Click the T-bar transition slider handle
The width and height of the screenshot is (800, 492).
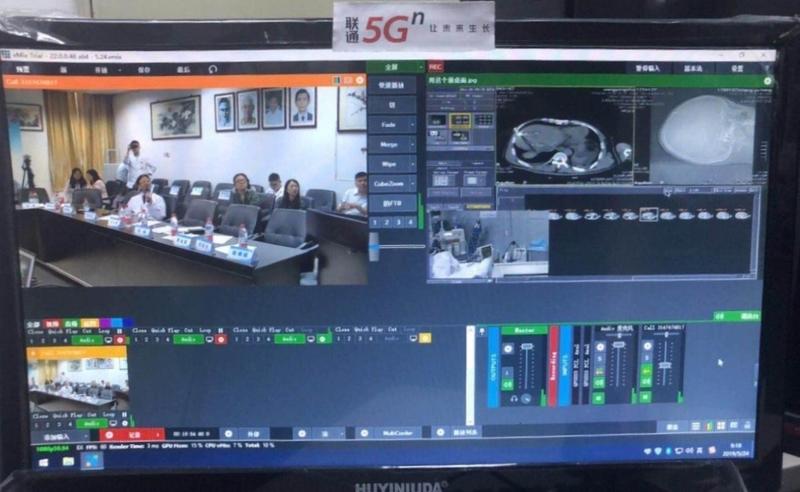[374, 247]
